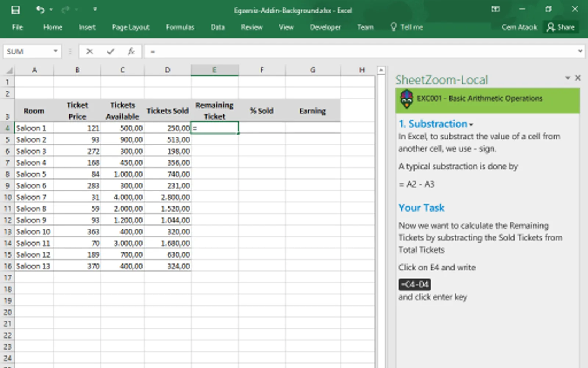Open the Name Box dropdown arrow
The height and width of the screenshot is (368, 588).
[55, 51]
